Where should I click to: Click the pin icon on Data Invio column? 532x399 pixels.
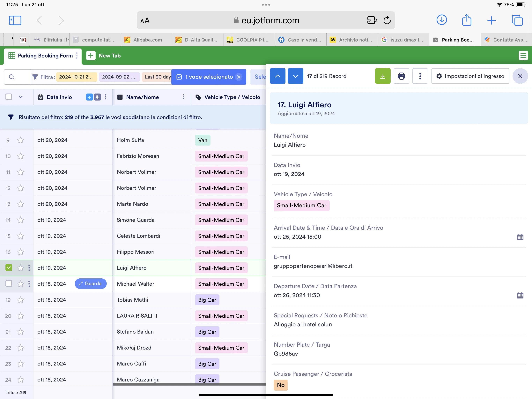point(97,97)
